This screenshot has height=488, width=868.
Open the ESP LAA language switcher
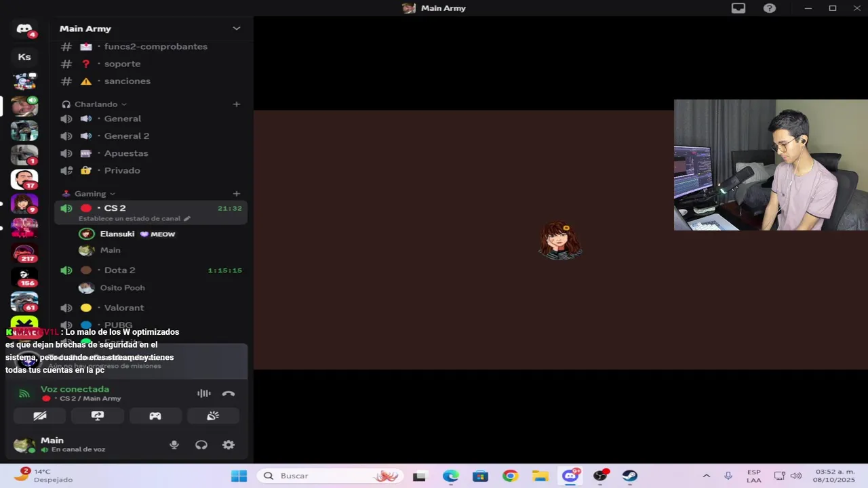pyautogui.click(x=753, y=476)
